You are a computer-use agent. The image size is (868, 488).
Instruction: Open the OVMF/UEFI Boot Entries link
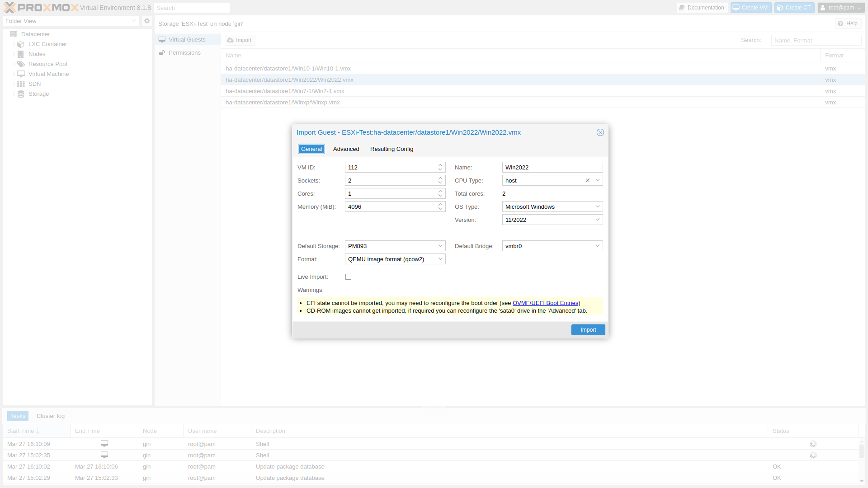545,303
